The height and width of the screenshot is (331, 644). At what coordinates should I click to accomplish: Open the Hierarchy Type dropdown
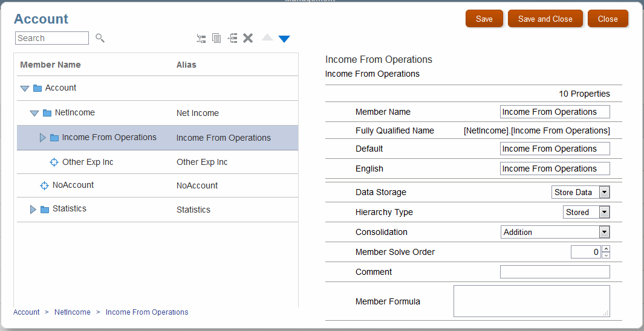pyautogui.click(x=604, y=212)
